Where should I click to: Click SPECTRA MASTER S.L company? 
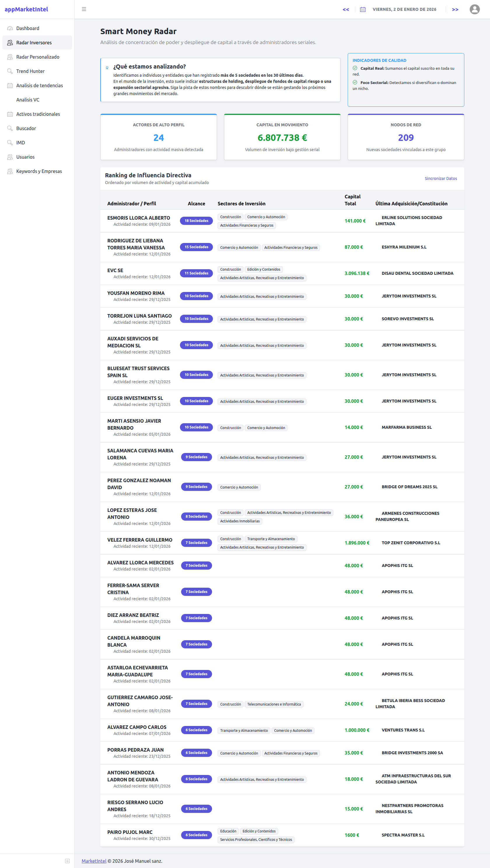(403, 835)
